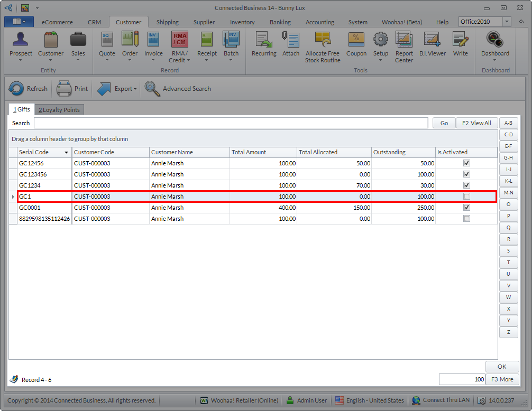Image resolution: width=532 pixels, height=411 pixels.
Task: Switch to the Inventory ribbon tab
Action: 242,22
